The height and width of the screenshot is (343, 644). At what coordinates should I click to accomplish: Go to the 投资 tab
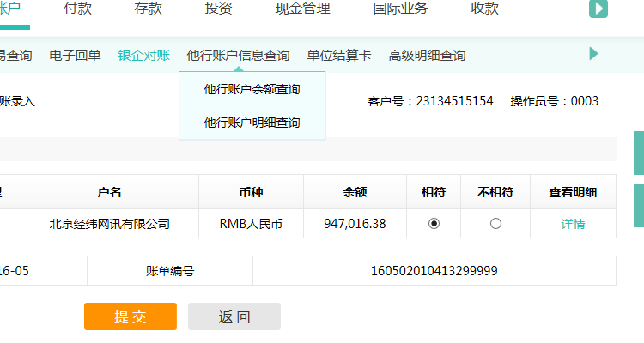click(218, 9)
